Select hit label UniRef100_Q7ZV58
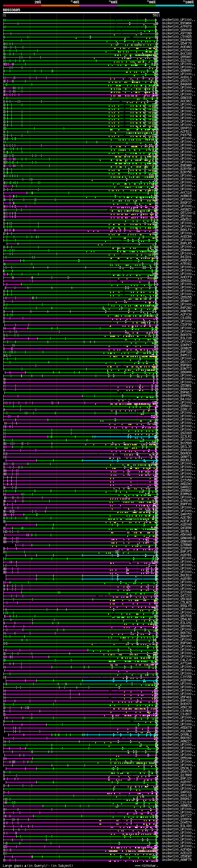197x868 pixels. coord(177,481)
